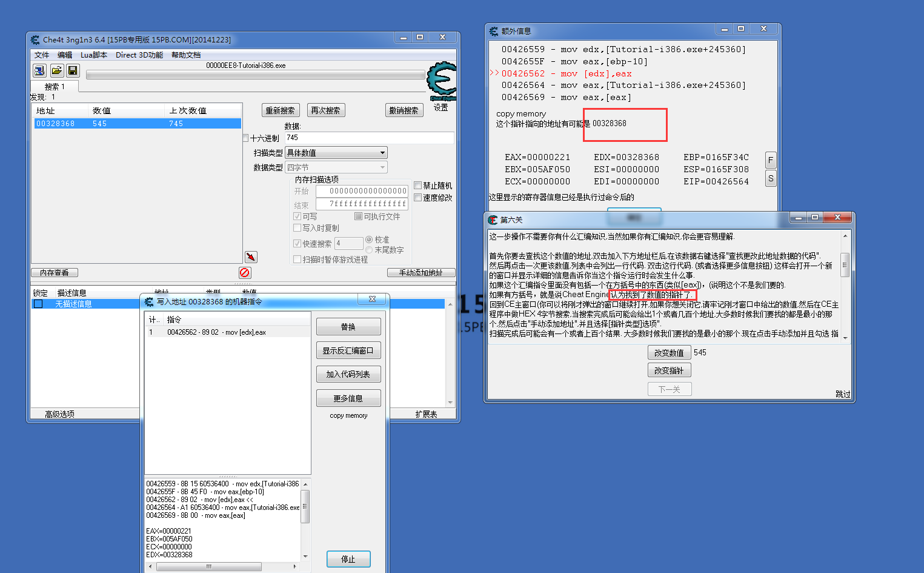Click the 额外信息 window title icon
This screenshot has width=924, height=573.
click(x=494, y=31)
